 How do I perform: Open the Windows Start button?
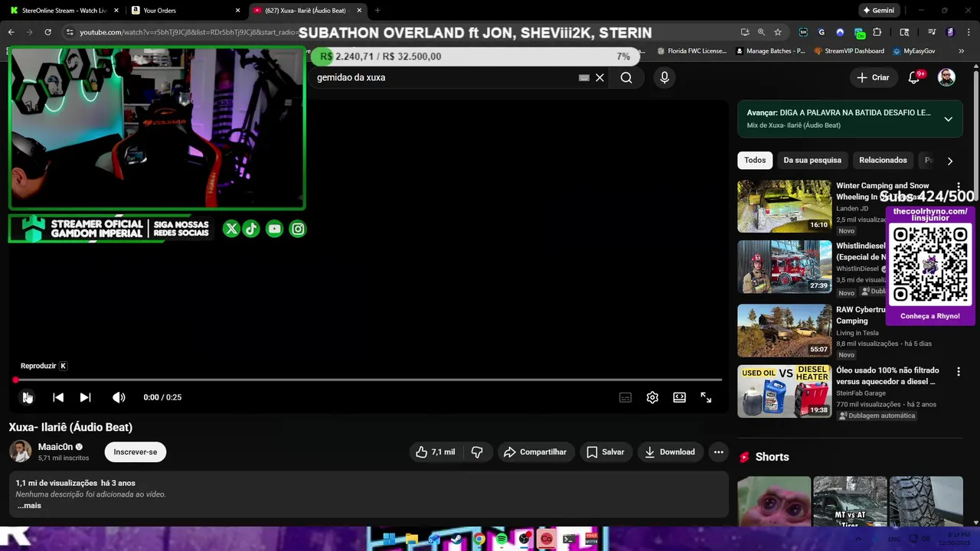(x=390, y=540)
